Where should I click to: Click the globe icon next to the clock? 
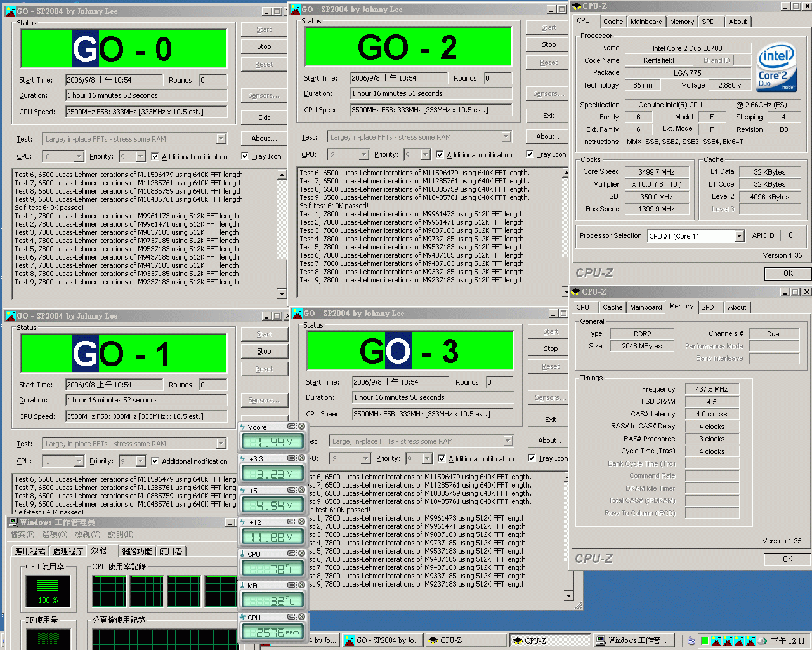[x=763, y=641]
